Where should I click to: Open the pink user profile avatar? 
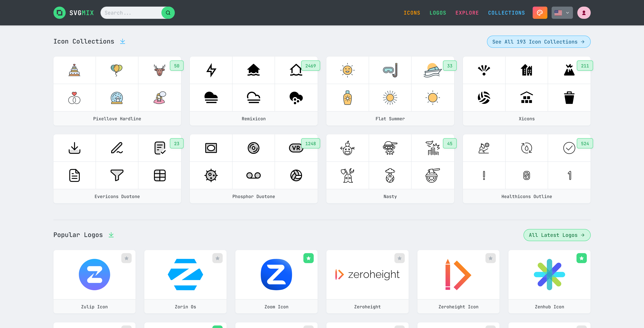pos(584,13)
